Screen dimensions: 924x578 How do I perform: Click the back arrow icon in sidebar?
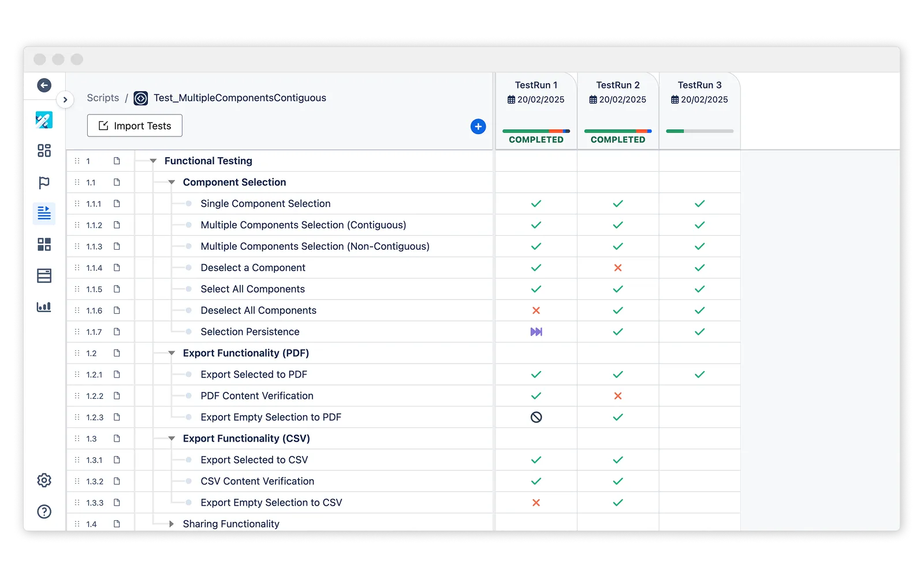44,86
